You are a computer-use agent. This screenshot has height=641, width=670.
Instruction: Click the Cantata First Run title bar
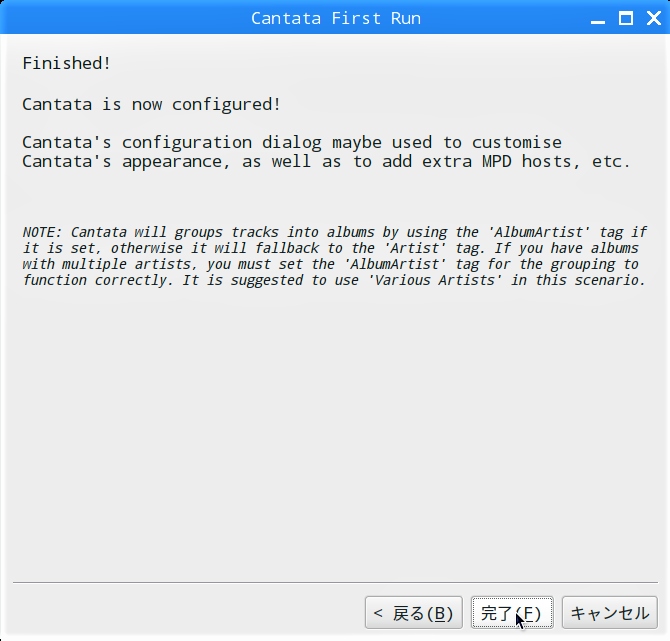pyautogui.click(x=335, y=17)
